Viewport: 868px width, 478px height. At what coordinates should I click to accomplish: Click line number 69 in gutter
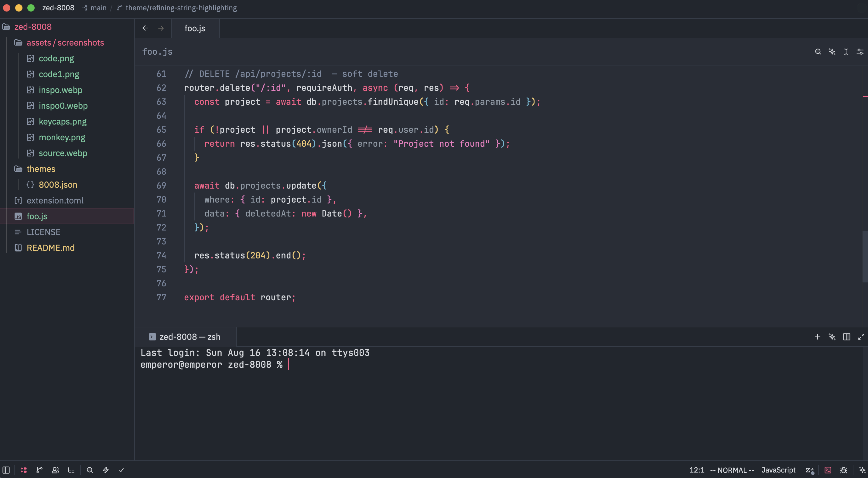(161, 185)
